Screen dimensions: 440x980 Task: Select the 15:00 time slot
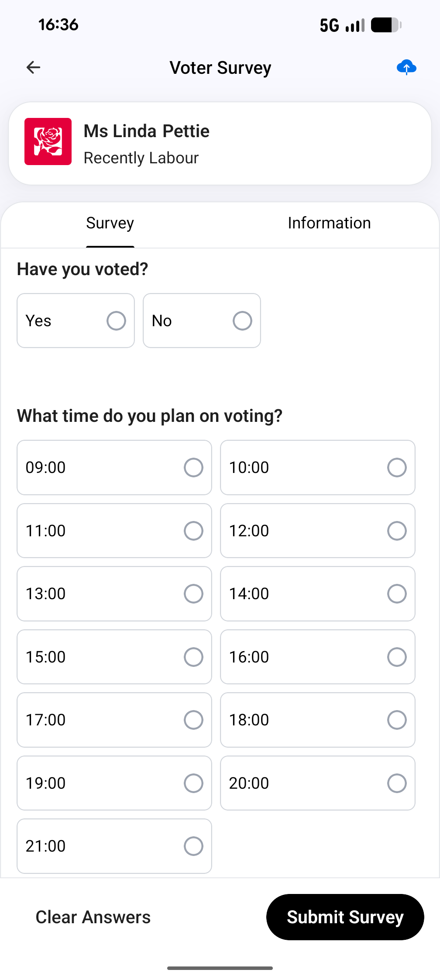114,657
